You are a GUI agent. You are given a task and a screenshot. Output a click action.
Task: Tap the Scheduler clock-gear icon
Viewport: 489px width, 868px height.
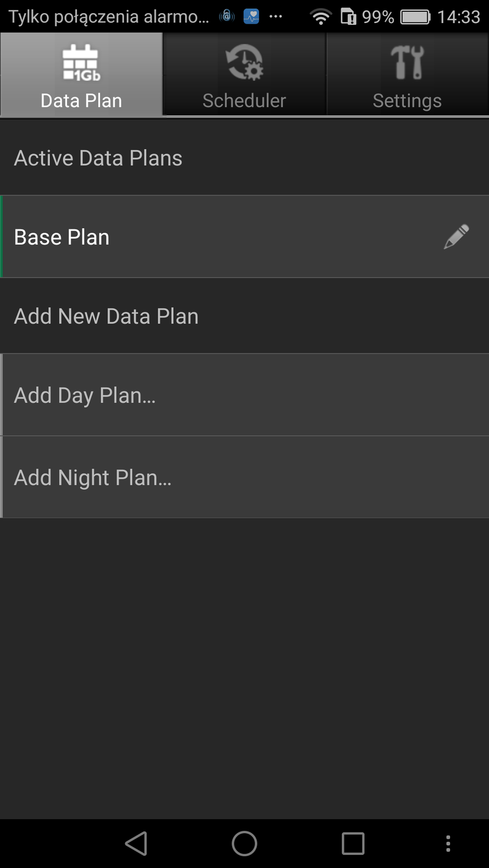point(244,63)
